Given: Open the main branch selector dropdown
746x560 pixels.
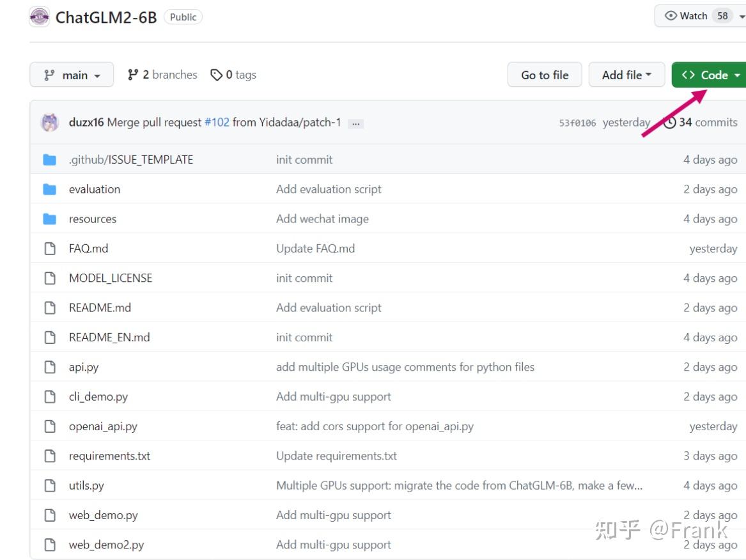Looking at the screenshot, I should pos(72,75).
